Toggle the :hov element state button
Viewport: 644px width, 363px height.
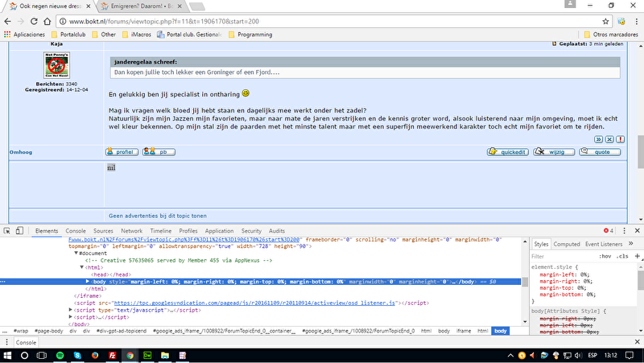(605, 256)
